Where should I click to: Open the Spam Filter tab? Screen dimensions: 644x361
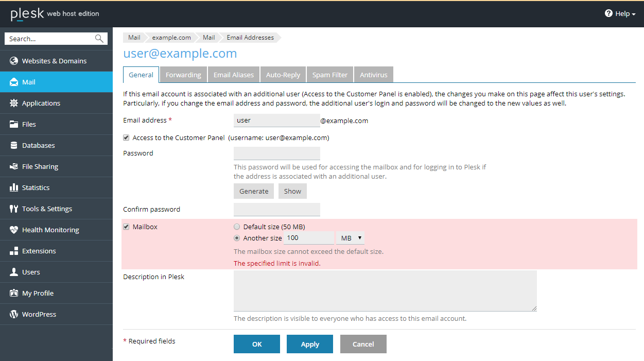tap(329, 75)
